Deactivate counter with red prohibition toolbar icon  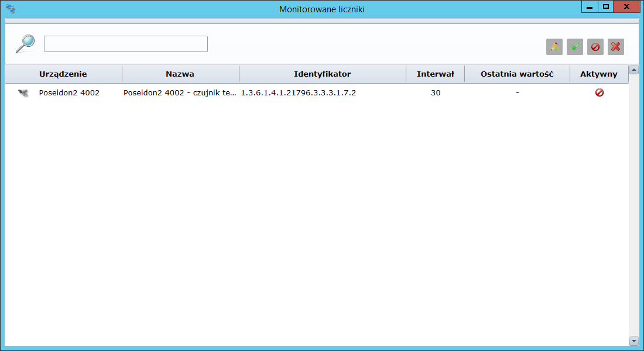[595, 47]
